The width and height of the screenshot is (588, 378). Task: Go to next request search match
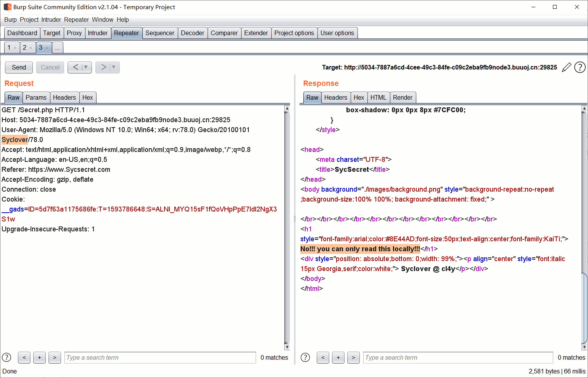[55, 357]
